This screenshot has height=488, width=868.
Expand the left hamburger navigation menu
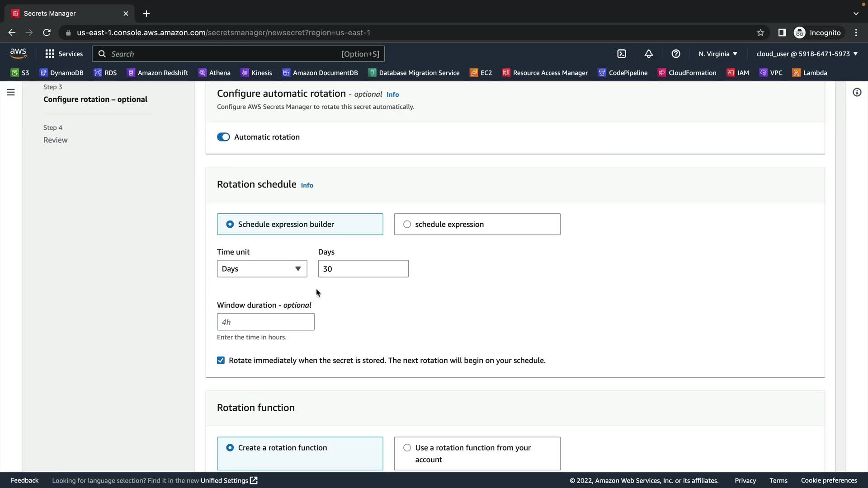(x=11, y=92)
